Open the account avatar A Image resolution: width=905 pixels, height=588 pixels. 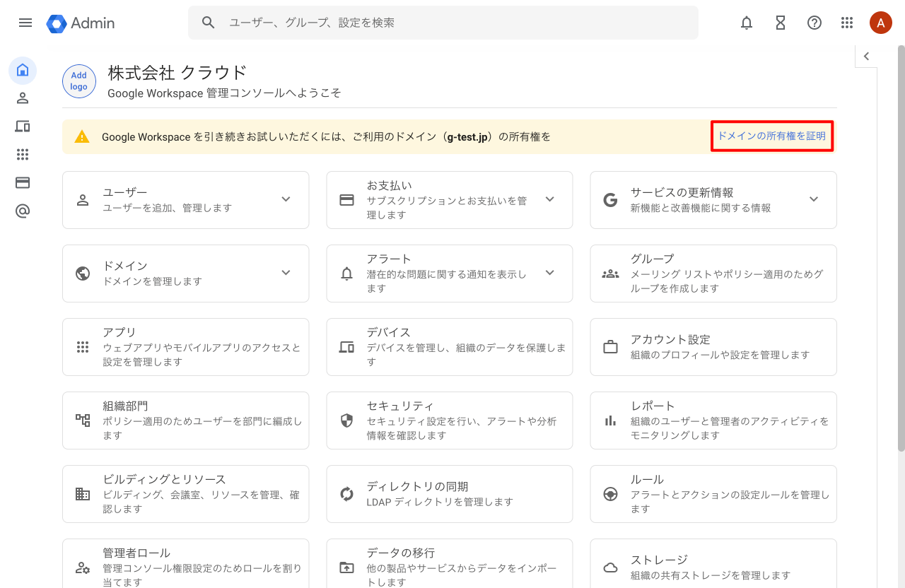(x=880, y=23)
